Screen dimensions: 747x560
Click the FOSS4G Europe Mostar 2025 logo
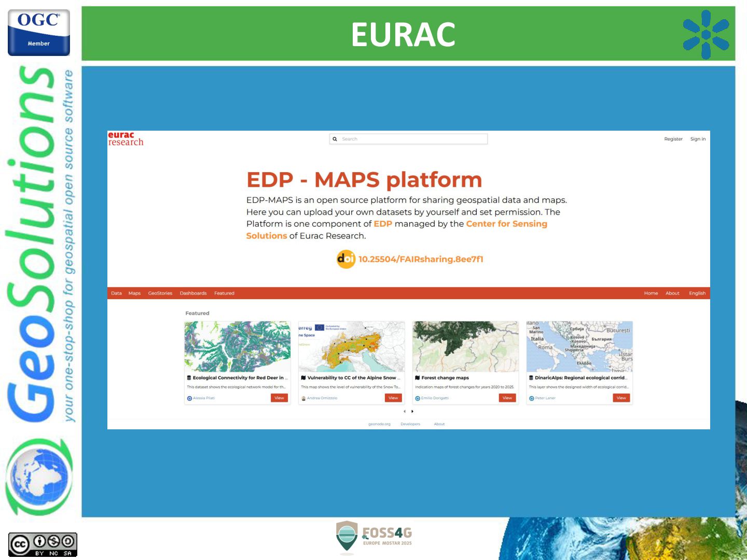click(x=374, y=537)
